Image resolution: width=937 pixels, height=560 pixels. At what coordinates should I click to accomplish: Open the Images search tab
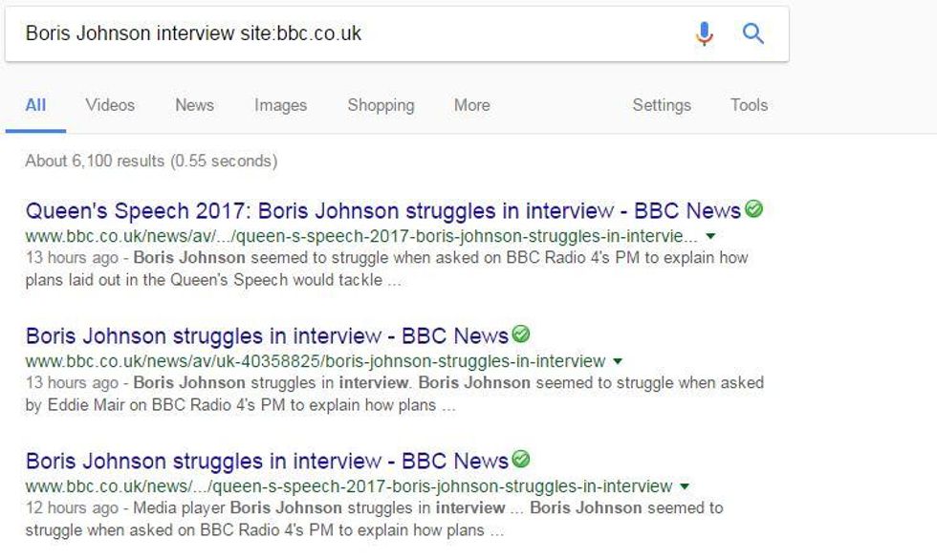[280, 105]
